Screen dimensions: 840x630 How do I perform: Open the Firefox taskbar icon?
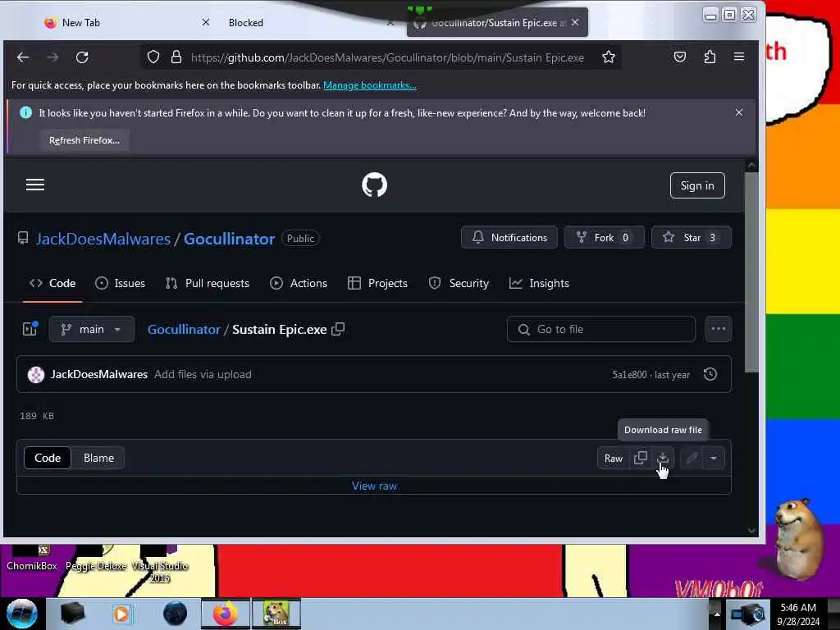coord(226,614)
